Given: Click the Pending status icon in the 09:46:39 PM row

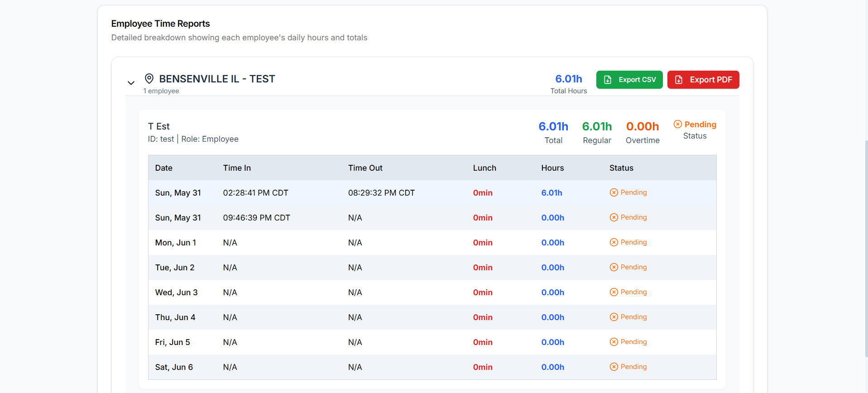Looking at the screenshot, I should (x=614, y=217).
